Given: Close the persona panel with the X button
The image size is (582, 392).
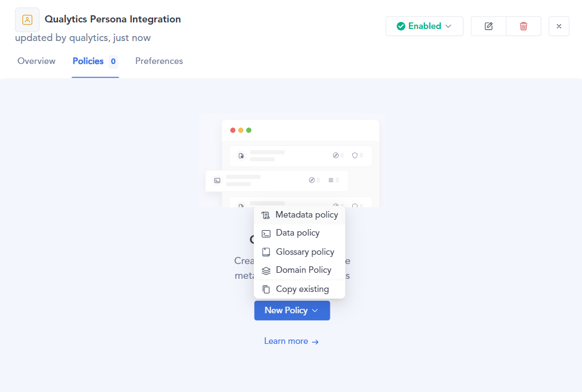Looking at the screenshot, I should (558, 26).
